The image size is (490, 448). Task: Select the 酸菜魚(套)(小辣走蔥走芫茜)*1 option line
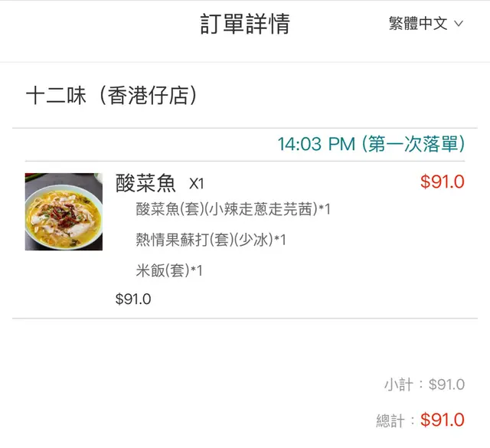[x=233, y=209]
